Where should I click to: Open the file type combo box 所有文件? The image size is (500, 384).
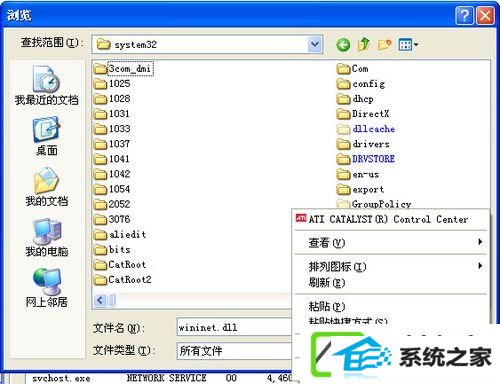[x=234, y=351]
